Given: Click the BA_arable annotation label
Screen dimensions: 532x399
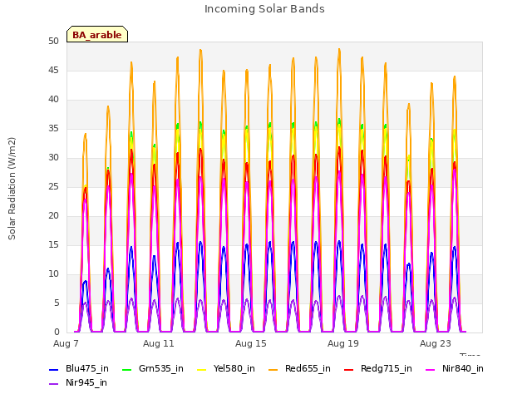Looking at the screenshot, I should (97, 35).
